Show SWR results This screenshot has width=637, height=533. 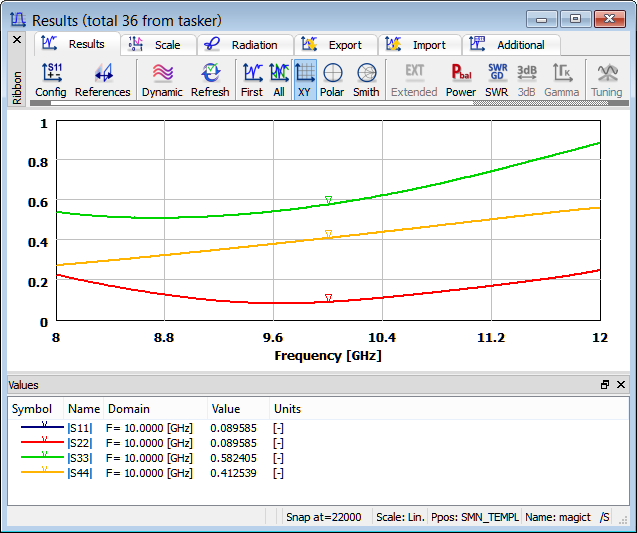tap(497, 80)
